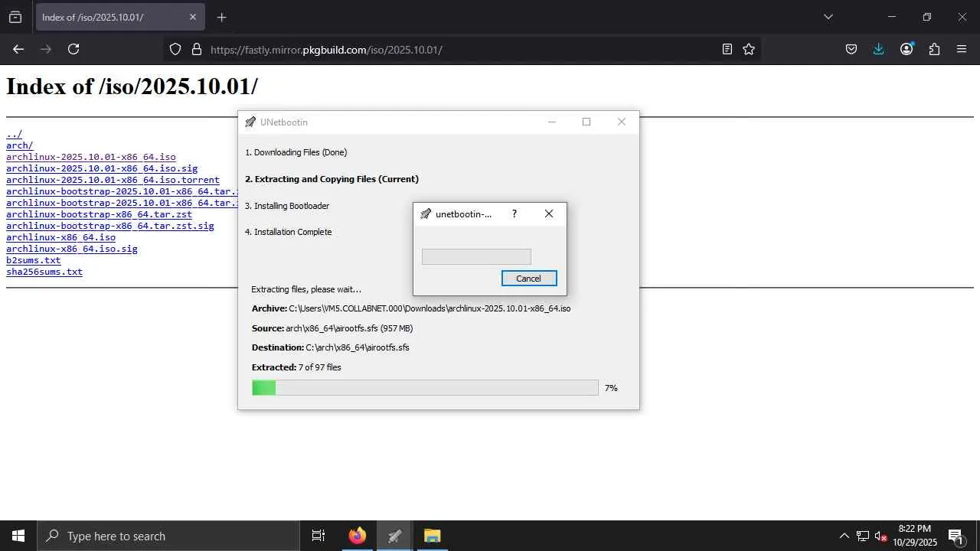Close the UNetbootin main window
The height and width of the screenshot is (551, 980).
coord(622,122)
